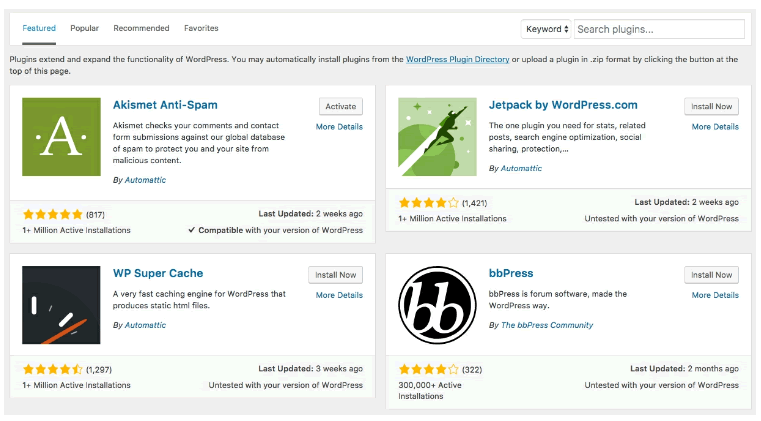Open Automattic author link under Jetpack
The image size is (761, 421).
pos(521,168)
